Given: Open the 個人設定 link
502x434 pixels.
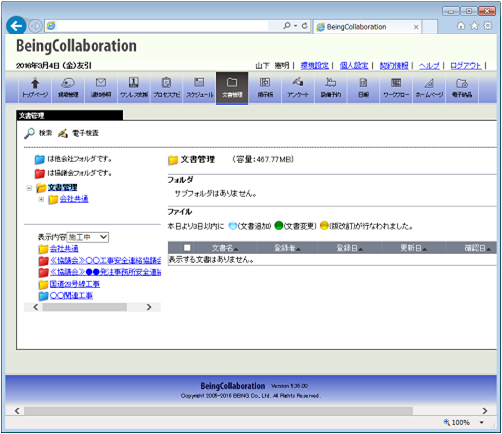Looking at the screenshot, I should coord(354,66).
